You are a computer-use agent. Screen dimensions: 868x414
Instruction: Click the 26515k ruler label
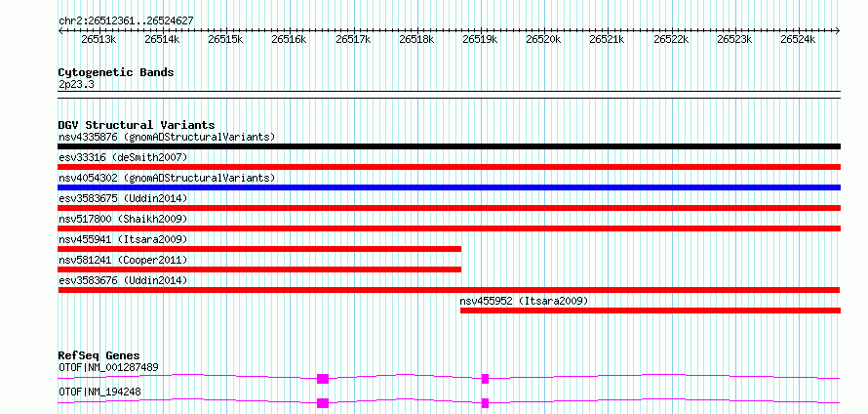click(x=226, y=39)
